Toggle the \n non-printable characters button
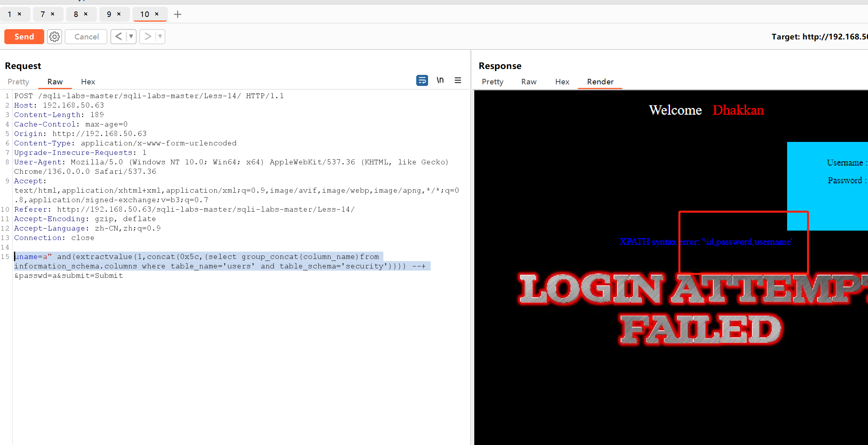The height and width of the screenshot is (445, 868). pos(440,80)
